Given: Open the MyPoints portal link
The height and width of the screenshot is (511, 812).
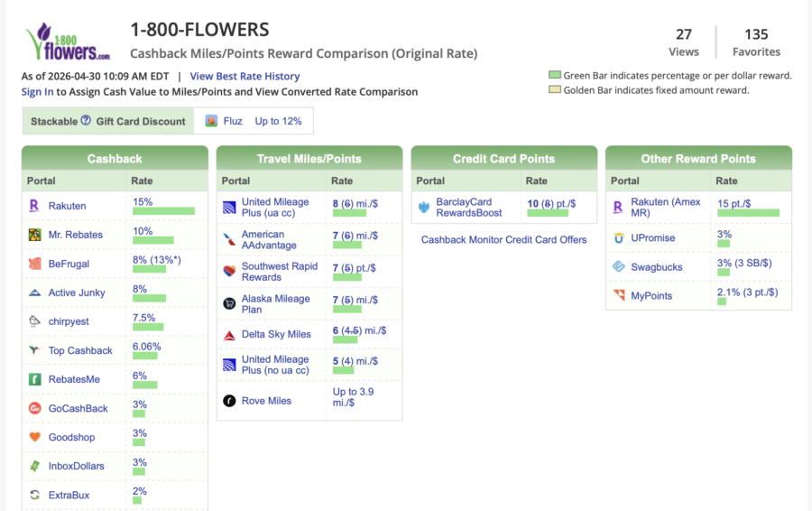Looking at the screenshot, I should (651, 296).
